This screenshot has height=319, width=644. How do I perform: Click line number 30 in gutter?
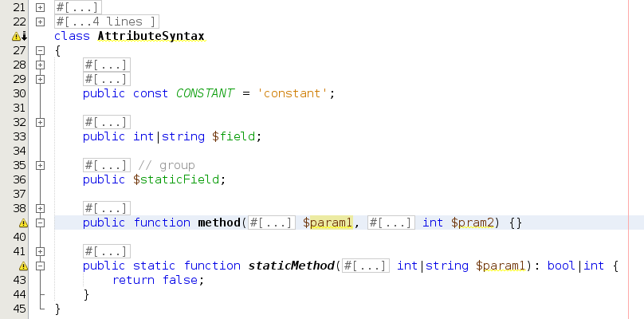pos(19,93)
